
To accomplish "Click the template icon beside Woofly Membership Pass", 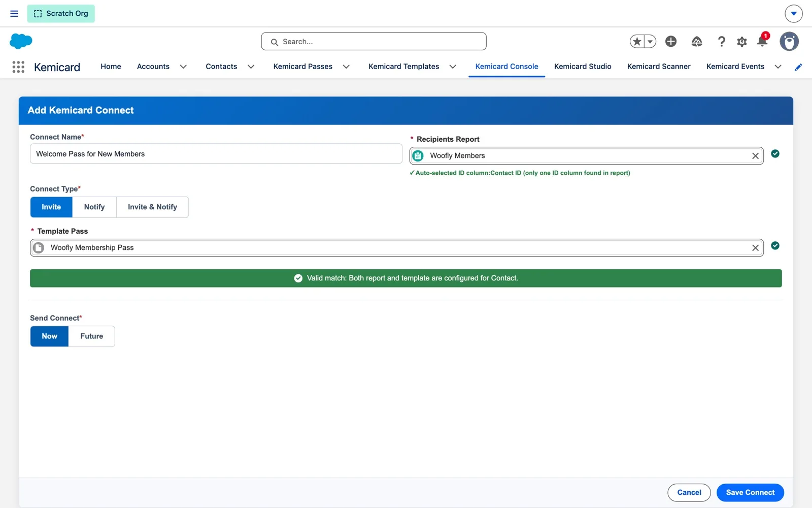I will tap(39, 248).
